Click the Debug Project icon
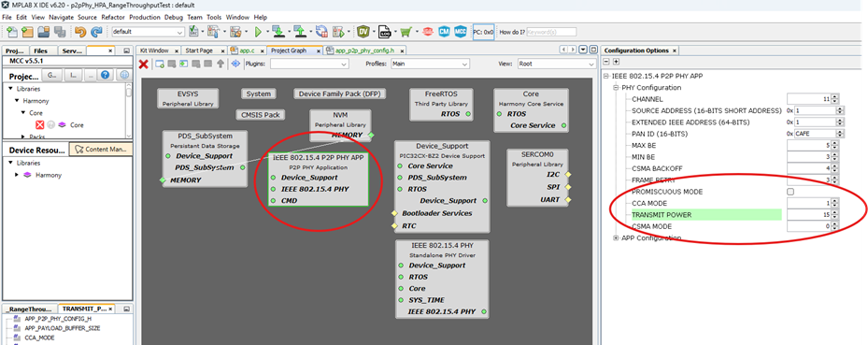The width and height of the screenshot is (868, 345). pos(340,32)
